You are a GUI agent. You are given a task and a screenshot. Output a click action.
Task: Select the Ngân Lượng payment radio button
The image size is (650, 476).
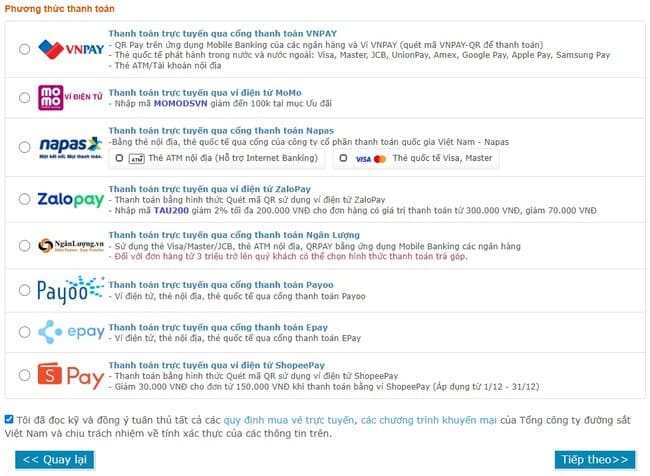(x=24, y=245)
